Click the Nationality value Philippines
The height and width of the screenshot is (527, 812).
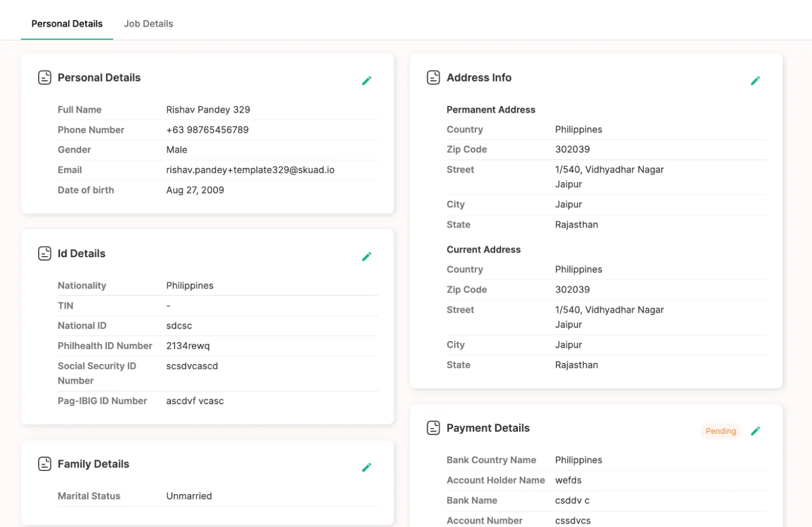(190, 286)
